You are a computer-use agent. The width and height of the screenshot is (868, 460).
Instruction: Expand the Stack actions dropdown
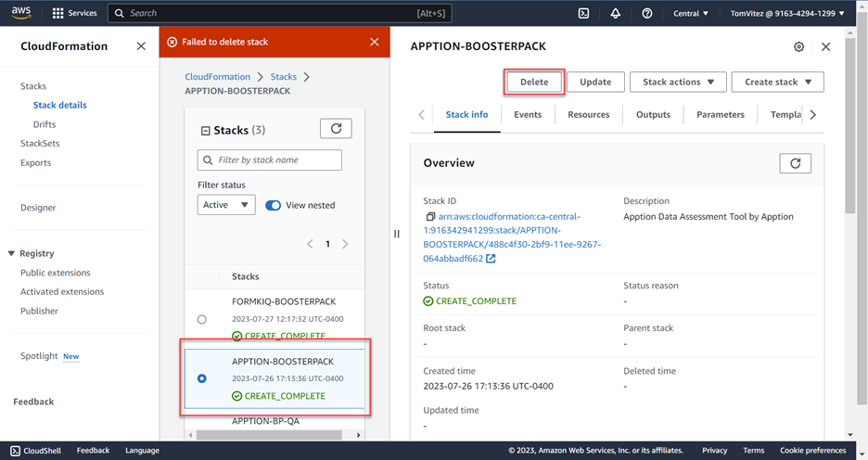[678, 82]
